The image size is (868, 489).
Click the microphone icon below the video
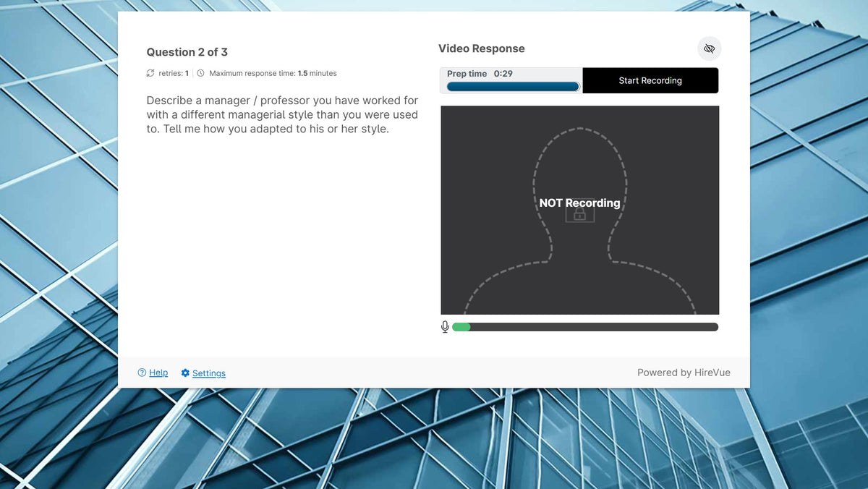point(445,327)
